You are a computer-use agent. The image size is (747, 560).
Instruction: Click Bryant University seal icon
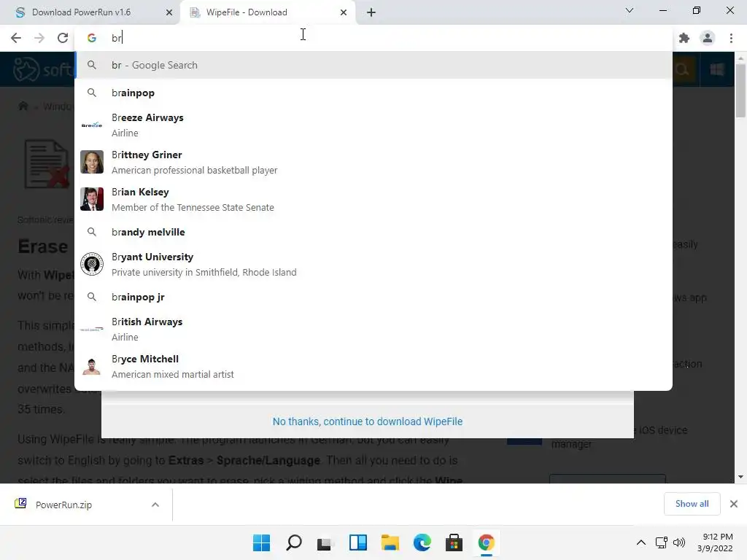[92, 264]
